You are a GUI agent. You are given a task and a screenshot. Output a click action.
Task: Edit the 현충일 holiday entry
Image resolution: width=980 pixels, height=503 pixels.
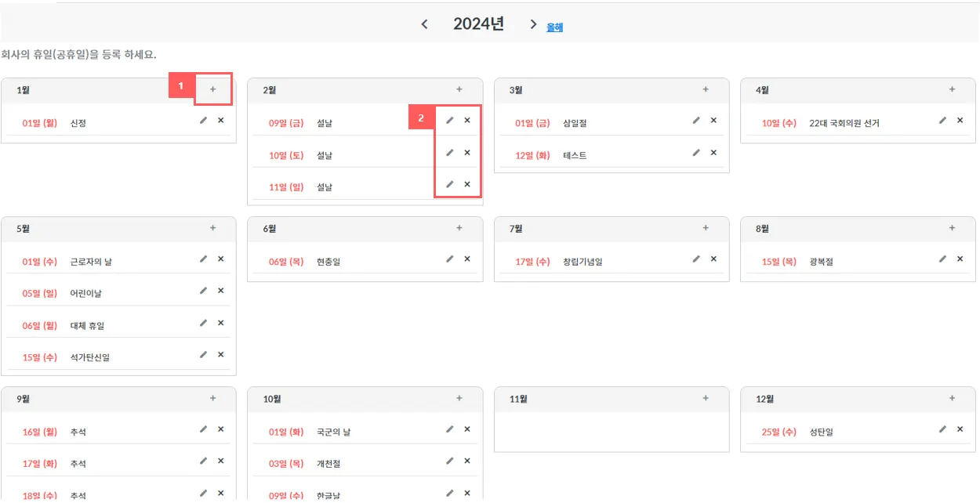pyautogui.click(x=450, y=259)
